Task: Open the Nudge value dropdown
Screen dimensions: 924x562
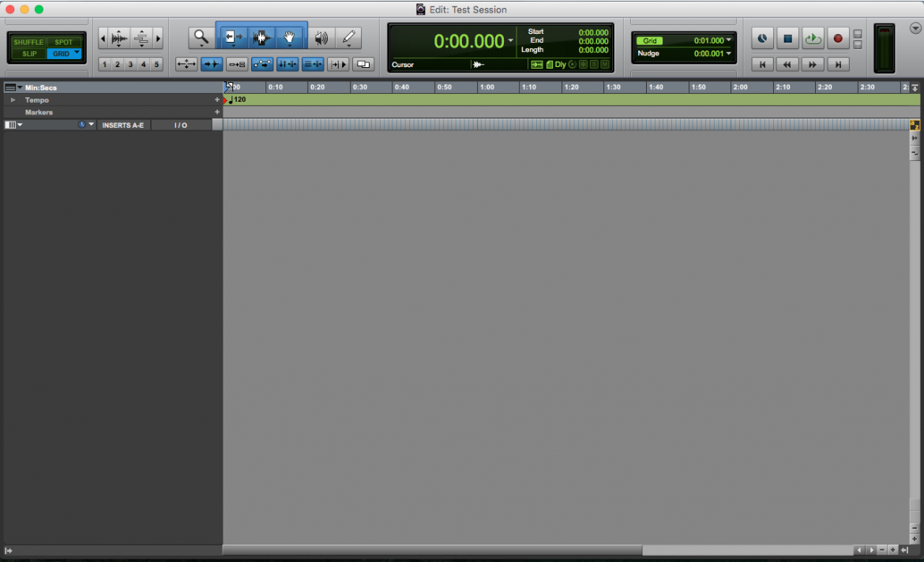Action: (728, 54)
